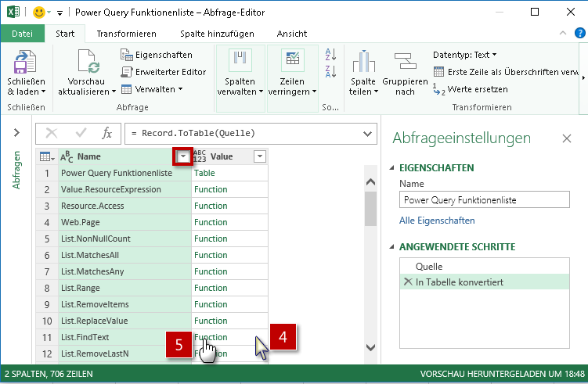588x384 pixels.
Task: Switch to the Transformieren tab
Action: click(126, 34)
